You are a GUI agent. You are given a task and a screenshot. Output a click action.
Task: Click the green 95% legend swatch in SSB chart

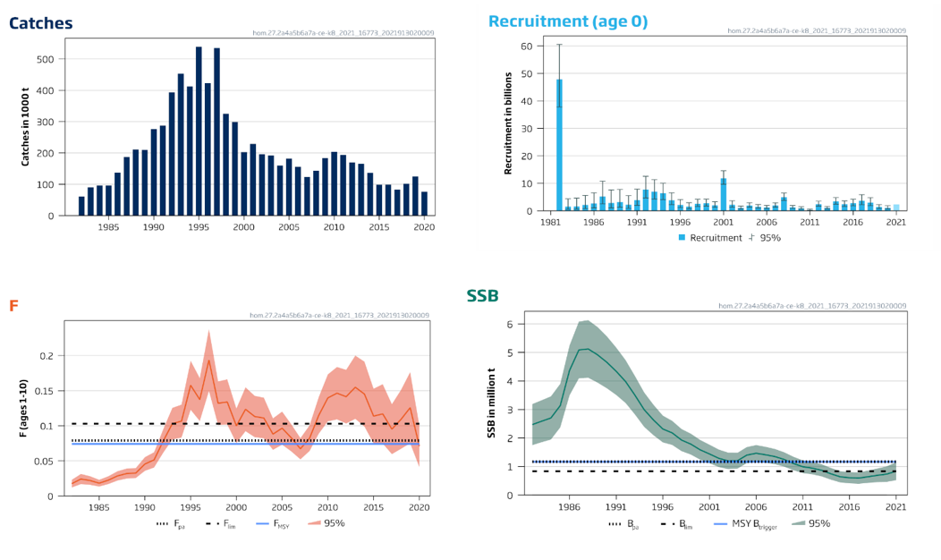coord(798,523)
